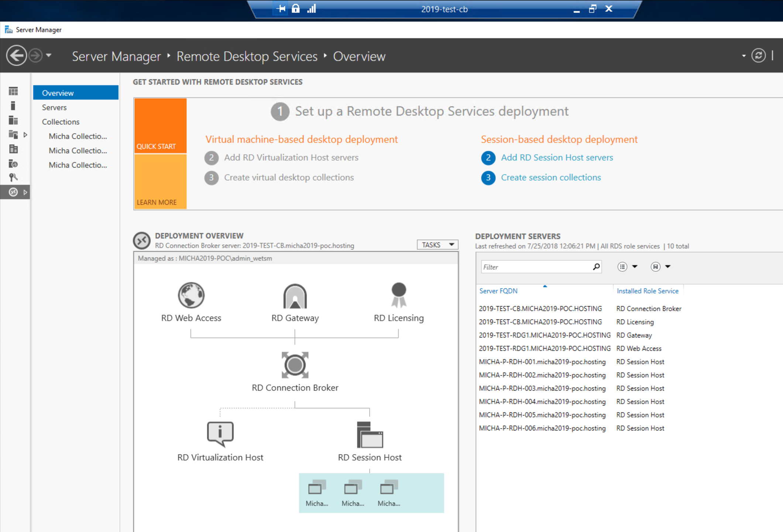The width and height of the screenshot is (783, 532).
Task: Click the RD Session Host icon
Action: 370,435
